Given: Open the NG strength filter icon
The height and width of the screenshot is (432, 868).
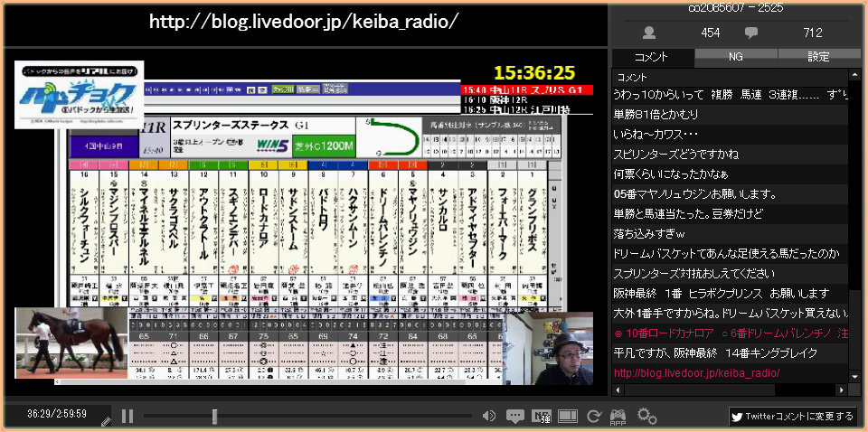Looking at the screenshot, I should click(x=542, y=416).
